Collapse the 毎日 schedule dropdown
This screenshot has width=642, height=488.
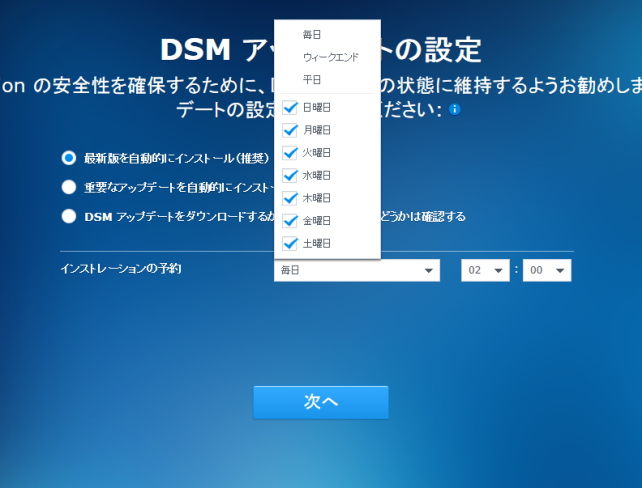click(357, 270)
